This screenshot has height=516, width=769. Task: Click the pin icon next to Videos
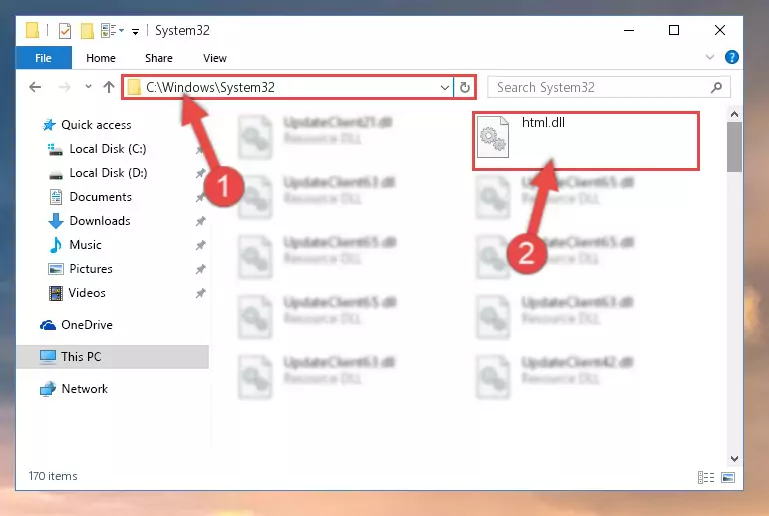point(200,293)
